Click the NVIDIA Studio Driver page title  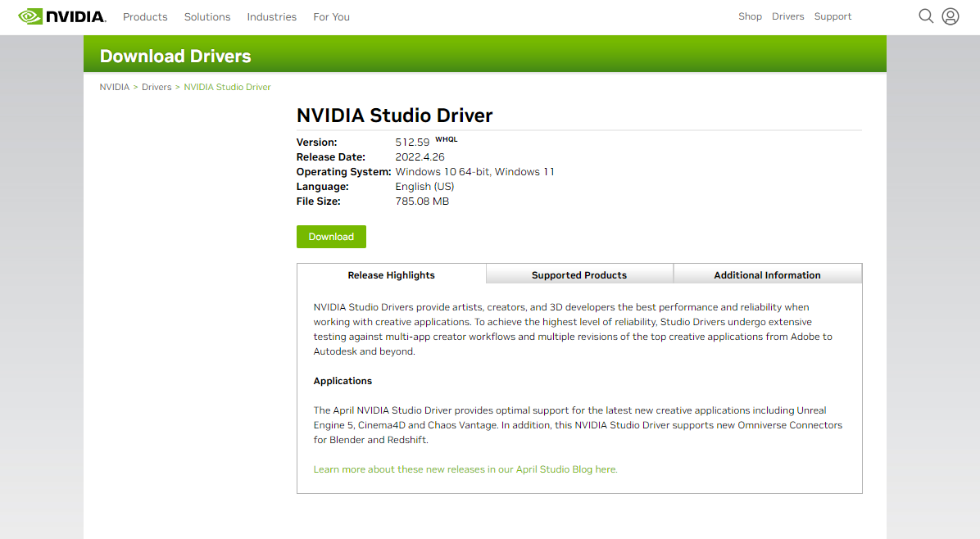click(394, 115)
